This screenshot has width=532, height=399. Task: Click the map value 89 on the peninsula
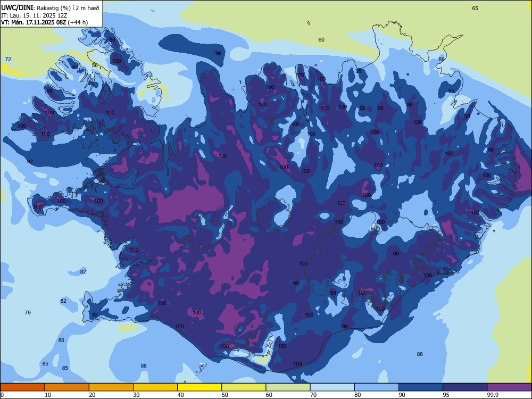[442, 60]
